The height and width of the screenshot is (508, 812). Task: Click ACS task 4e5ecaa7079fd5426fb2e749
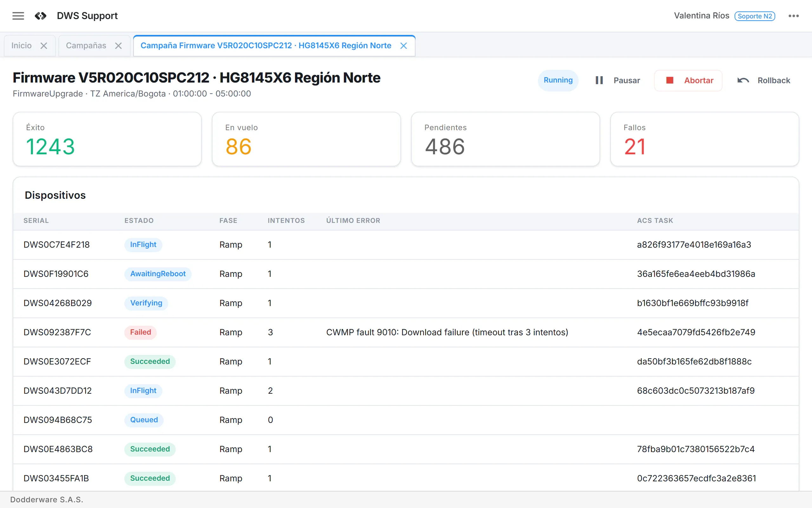coord(696,332)
